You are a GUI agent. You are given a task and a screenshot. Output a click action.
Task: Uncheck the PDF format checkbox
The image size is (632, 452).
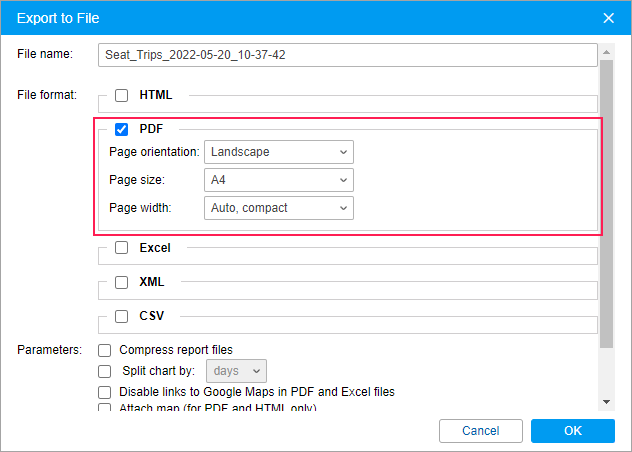[x=121, y=129]
